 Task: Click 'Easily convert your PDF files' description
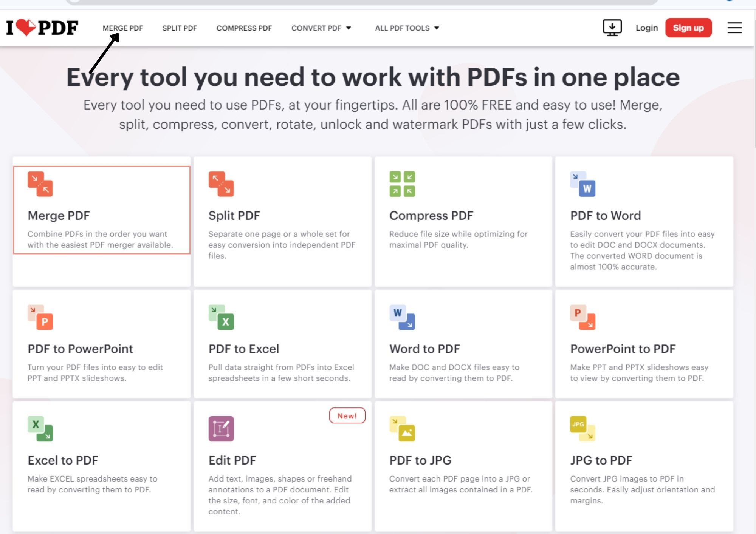pos(642,250)
